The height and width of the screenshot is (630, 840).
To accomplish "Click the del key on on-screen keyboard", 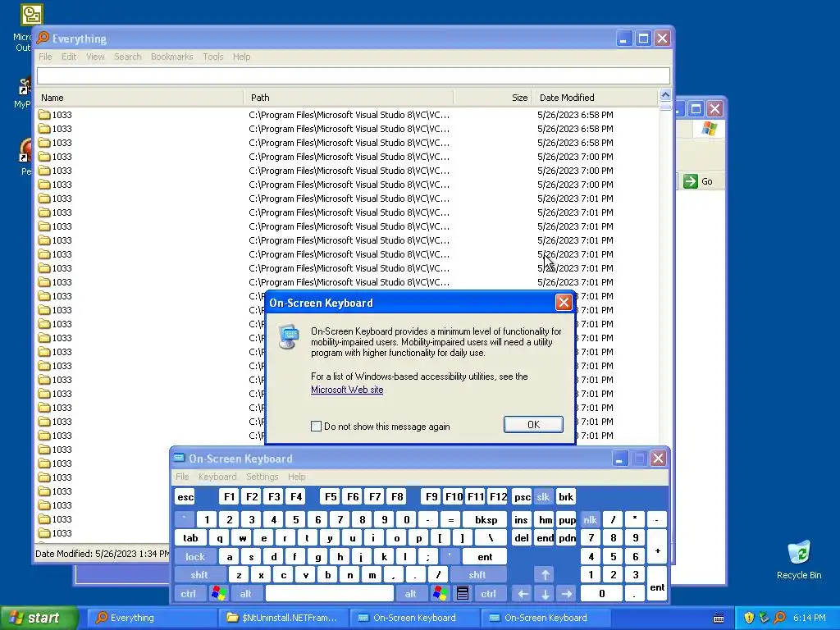I will pos(521,538).
